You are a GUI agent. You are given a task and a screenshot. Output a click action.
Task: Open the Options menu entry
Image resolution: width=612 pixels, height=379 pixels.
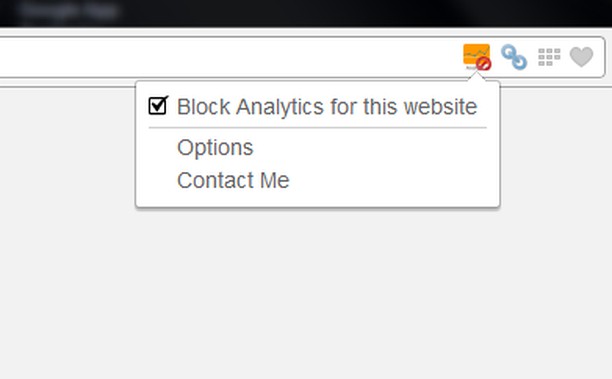click(215, 148)
